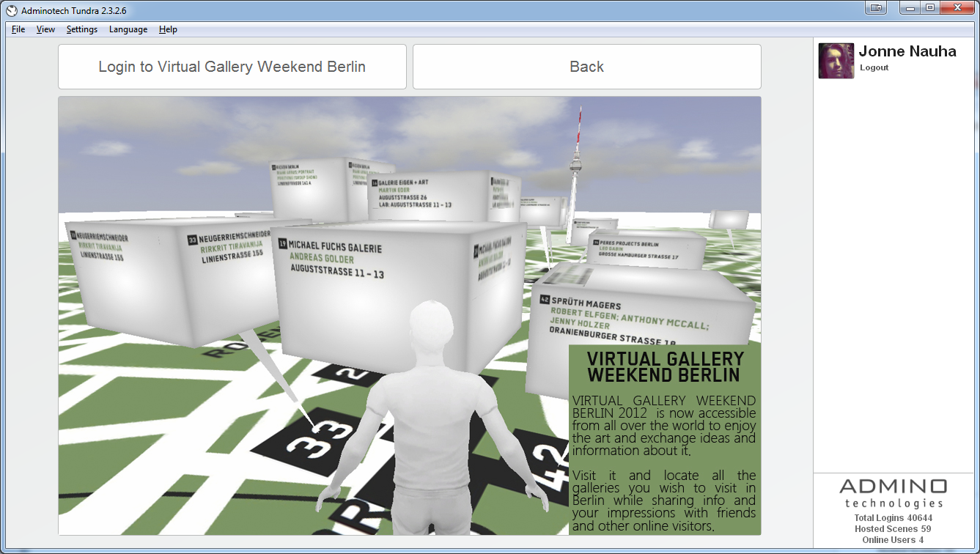Open the Settings menu
This screenshot has height=554, width=980.
tap(81, 29)
